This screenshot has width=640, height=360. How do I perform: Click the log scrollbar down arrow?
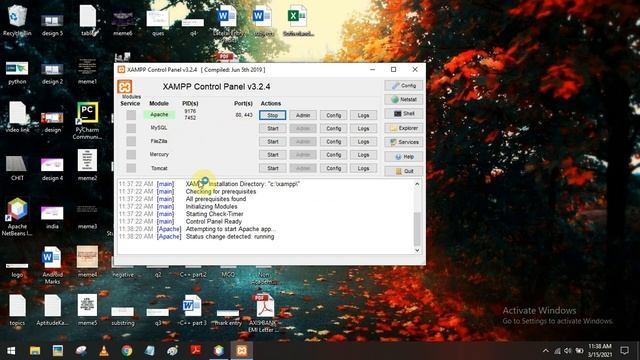click(417, 250)
